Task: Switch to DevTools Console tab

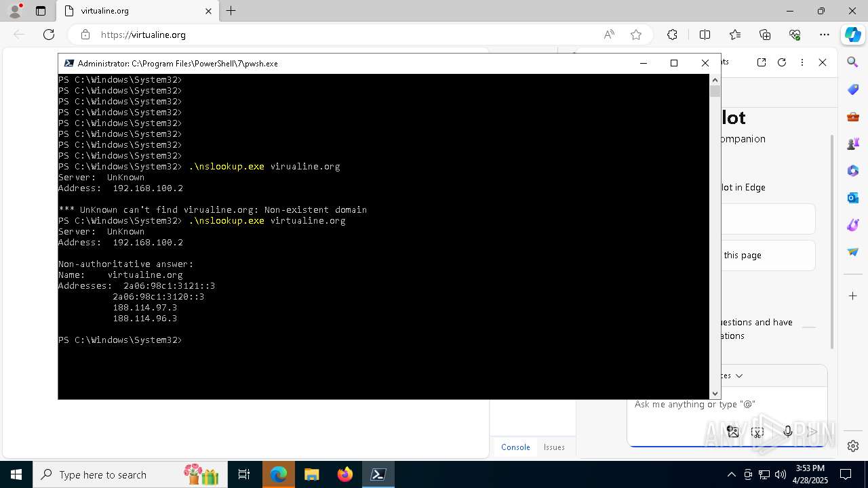Action: [515, 447]
